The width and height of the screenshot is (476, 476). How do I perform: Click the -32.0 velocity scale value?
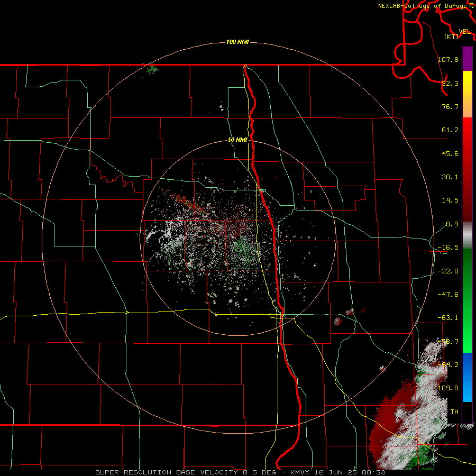point(448,271)
